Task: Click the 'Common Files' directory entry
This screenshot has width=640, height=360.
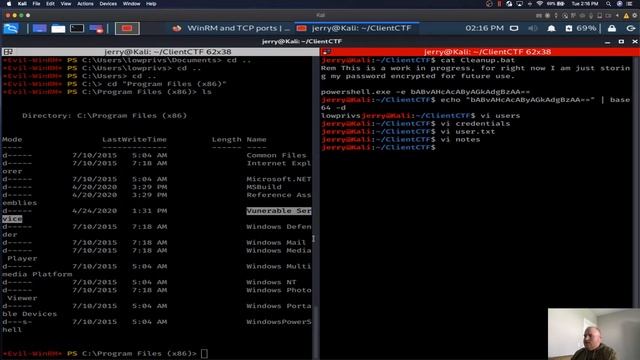Action: (276, 155)
